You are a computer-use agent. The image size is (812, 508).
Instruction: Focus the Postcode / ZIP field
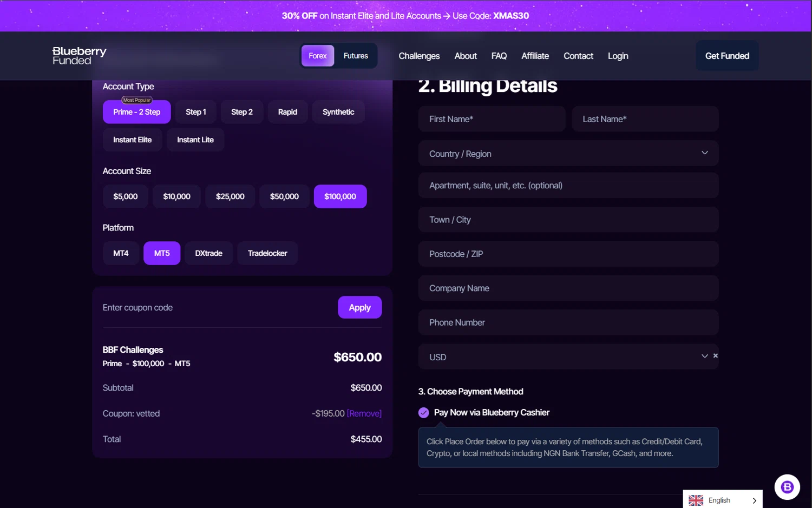click(568, 254)
